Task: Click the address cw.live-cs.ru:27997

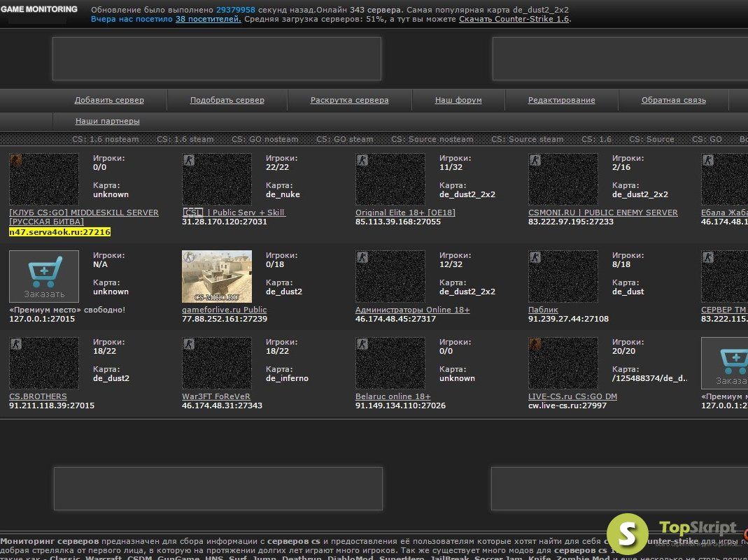Action: click(567, 405)
